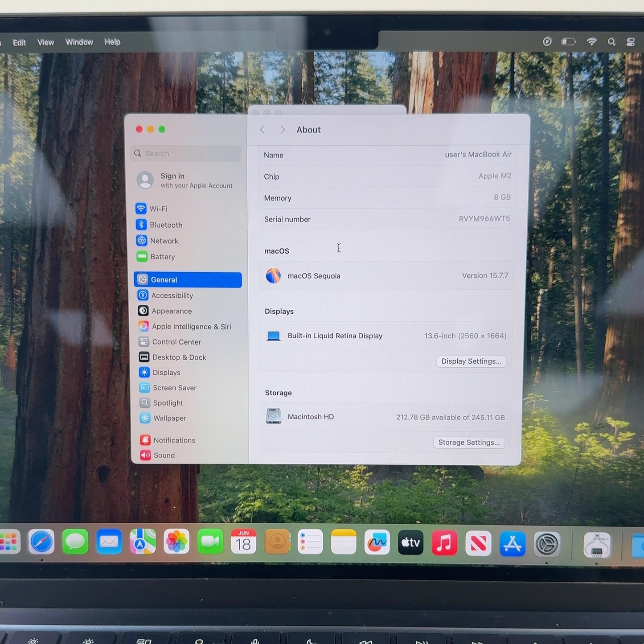Show battery status in the menu bar
644x644 pixels.
[569, 41]
